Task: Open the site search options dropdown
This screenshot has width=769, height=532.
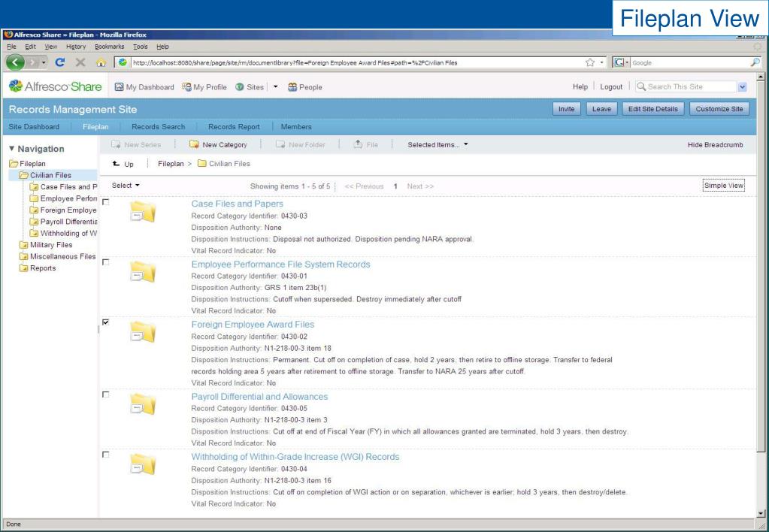Action: click(742, 86)
